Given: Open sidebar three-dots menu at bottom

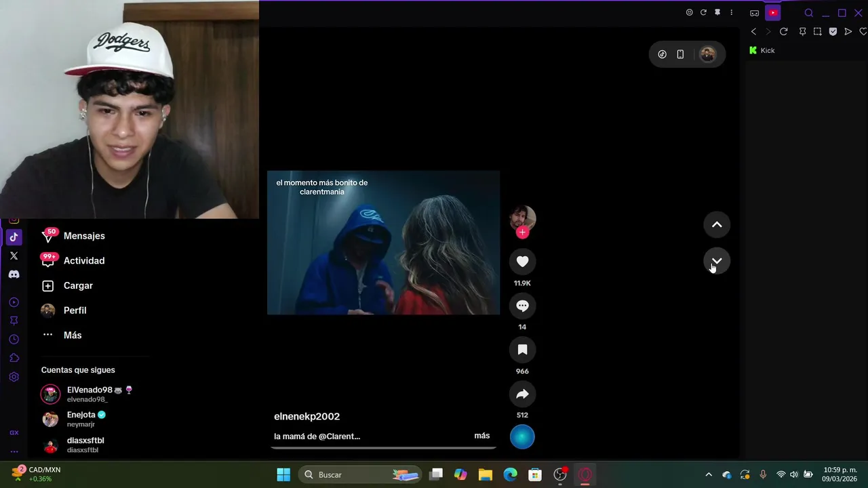Looking at the screenshot, I should click(x=14, y=451).
